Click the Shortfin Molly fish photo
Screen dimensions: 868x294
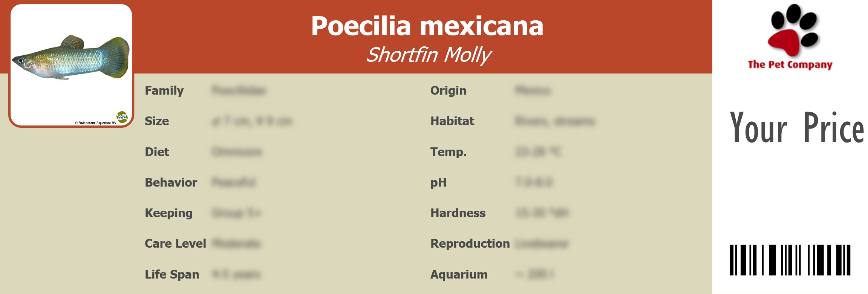point(71,58)
